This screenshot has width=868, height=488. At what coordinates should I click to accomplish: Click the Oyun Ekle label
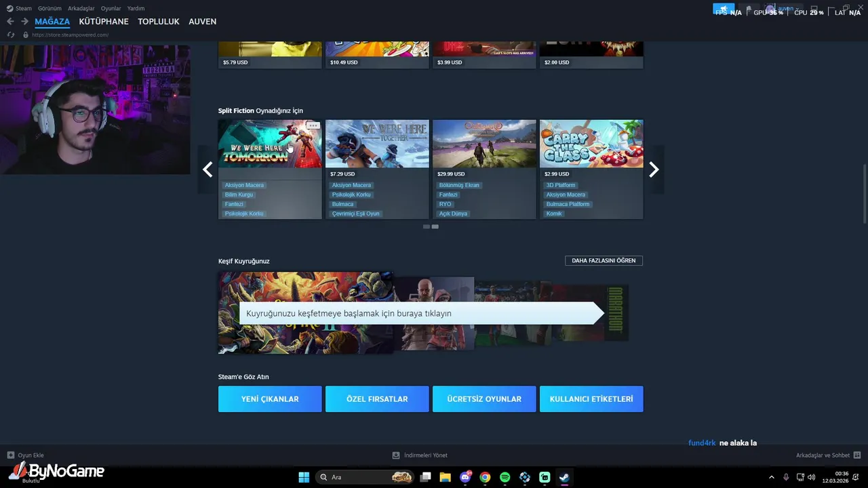coord(31,455)
